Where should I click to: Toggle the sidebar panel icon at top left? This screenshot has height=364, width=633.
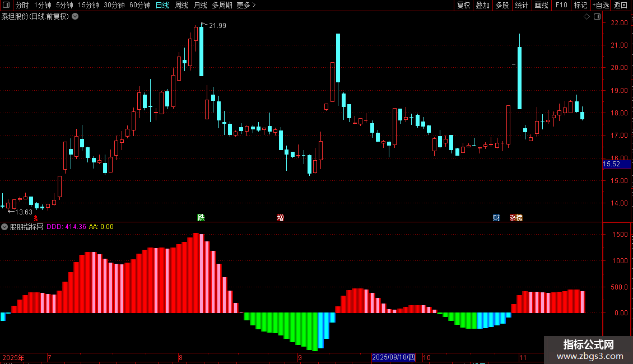pyautogui.click(x=6, y=5)
